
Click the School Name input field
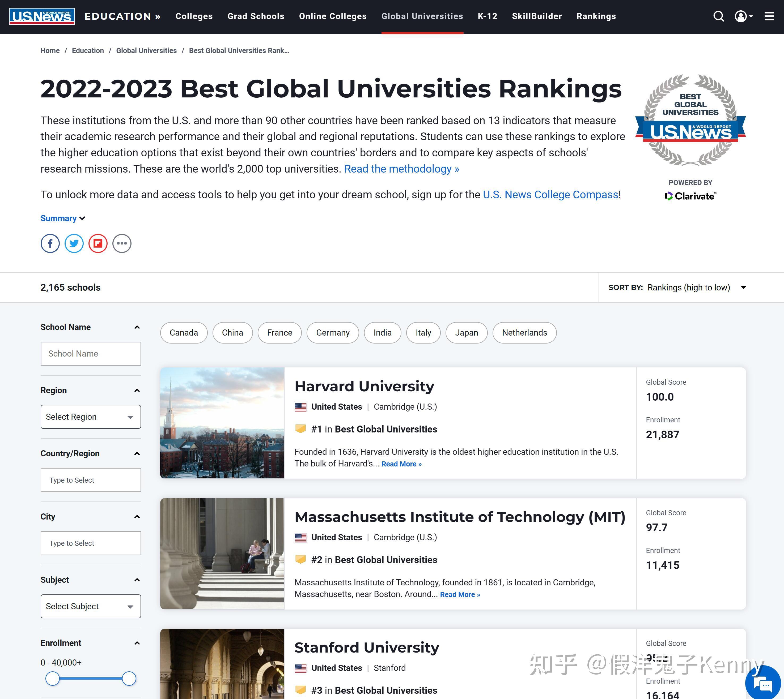(x=91, y=353)
